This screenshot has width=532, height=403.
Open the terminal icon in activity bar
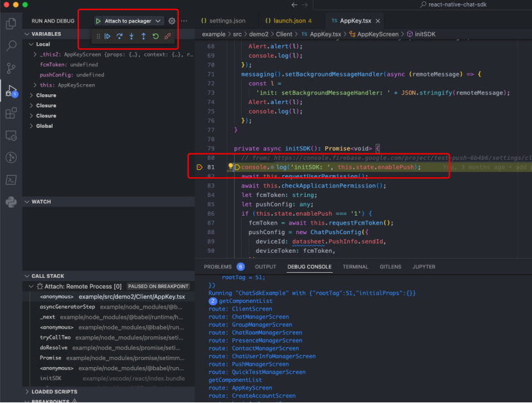click(x=11, y=180)
